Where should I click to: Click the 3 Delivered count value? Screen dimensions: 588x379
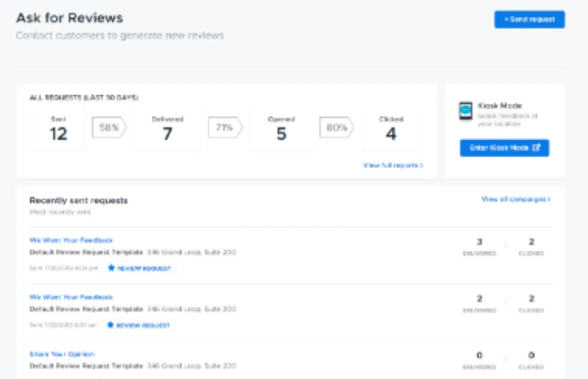pos(479,242)
